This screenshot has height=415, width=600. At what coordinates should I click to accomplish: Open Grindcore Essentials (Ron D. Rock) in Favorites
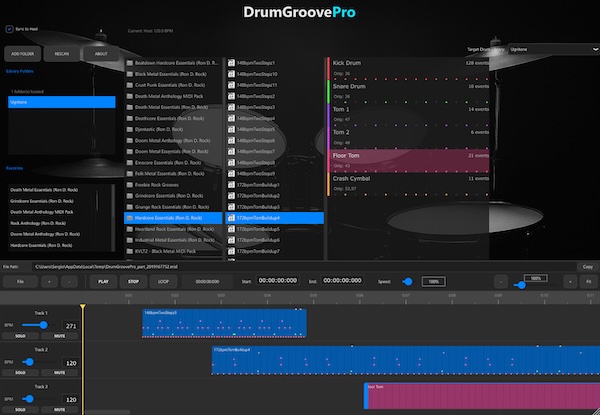pyautogui.click(x=42, y=201)
